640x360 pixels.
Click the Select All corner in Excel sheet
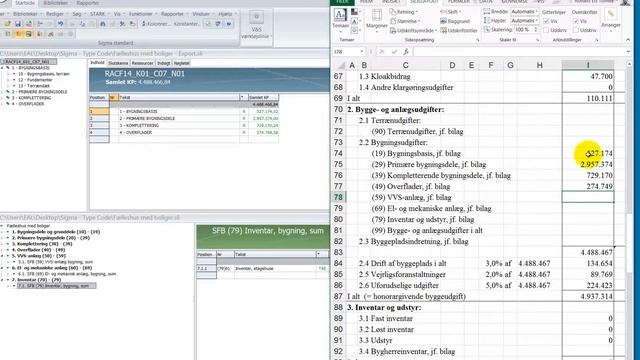click(339, 65)
